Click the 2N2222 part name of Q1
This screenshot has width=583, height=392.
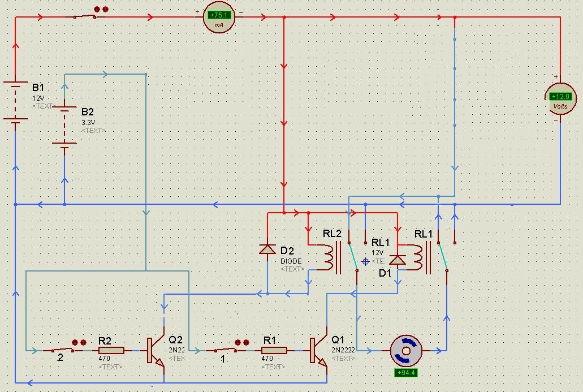click(x=343, y=350)
